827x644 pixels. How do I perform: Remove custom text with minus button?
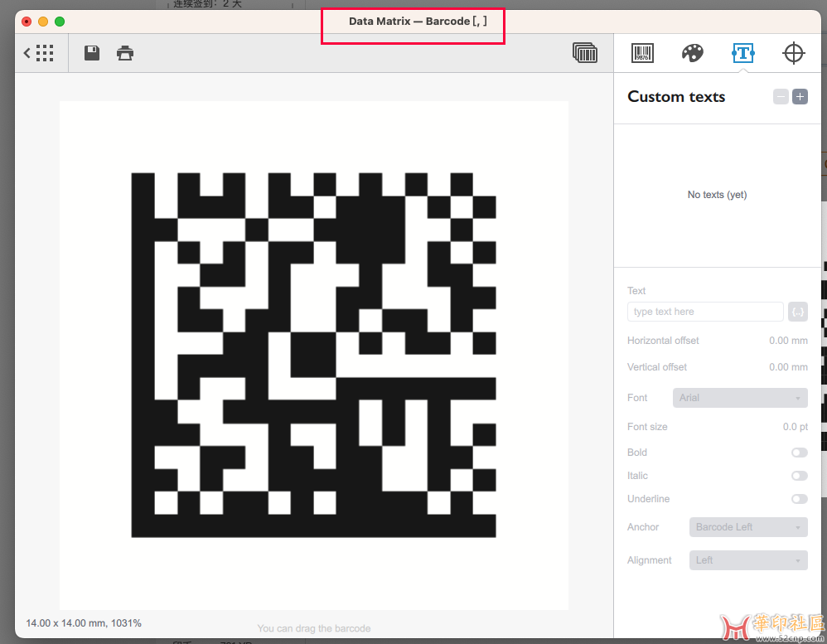[781, 96]
